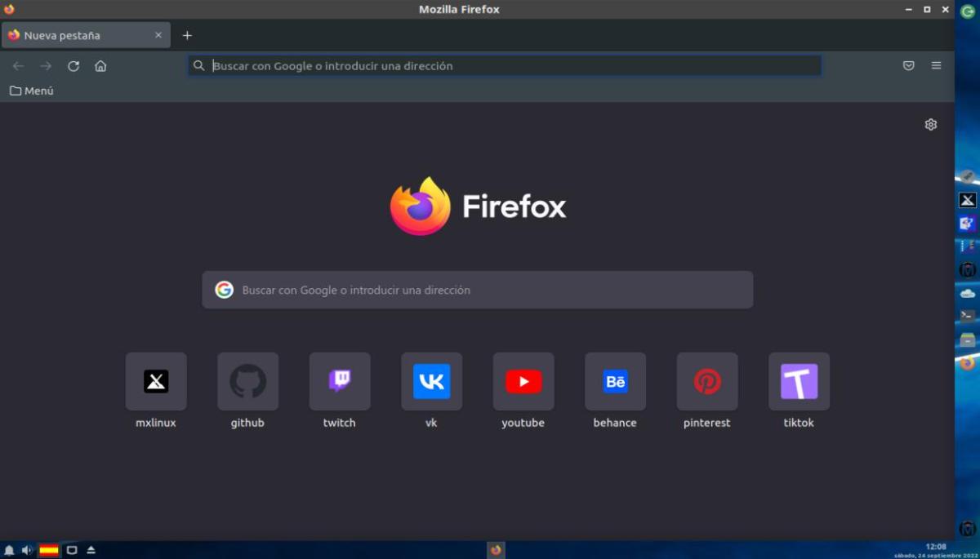Image resolution: width=980 pixels, height=559 pixels.
Task: Focus the address bar URL field
Action: pyautogui.click(x=506, y=66)
